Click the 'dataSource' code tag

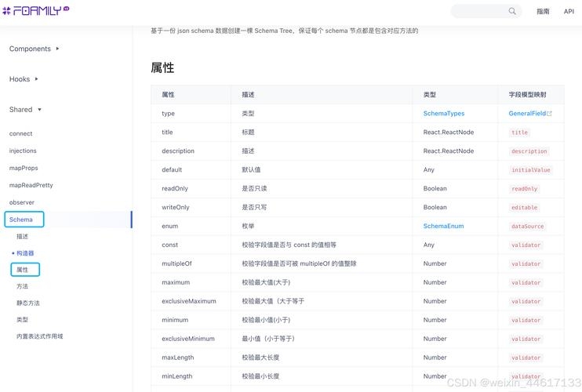coord(527,227)
